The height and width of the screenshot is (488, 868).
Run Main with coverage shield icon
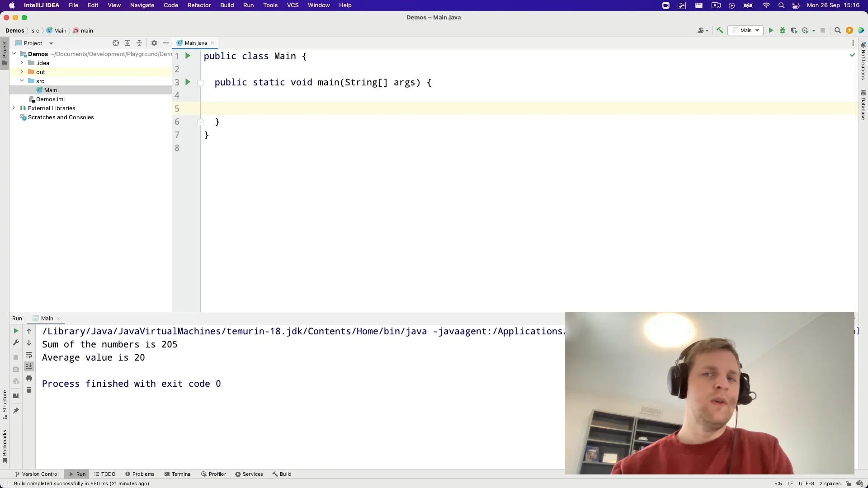coord(794,30)
